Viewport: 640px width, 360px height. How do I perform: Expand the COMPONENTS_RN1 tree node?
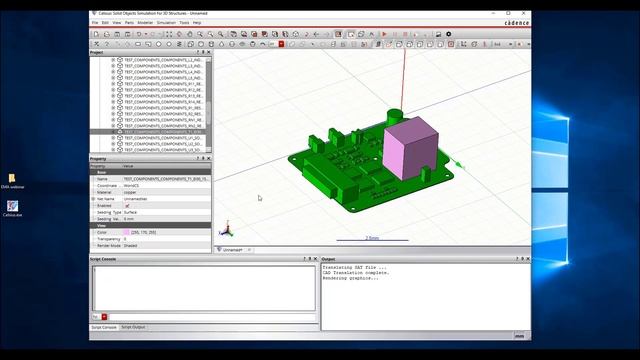113,120
